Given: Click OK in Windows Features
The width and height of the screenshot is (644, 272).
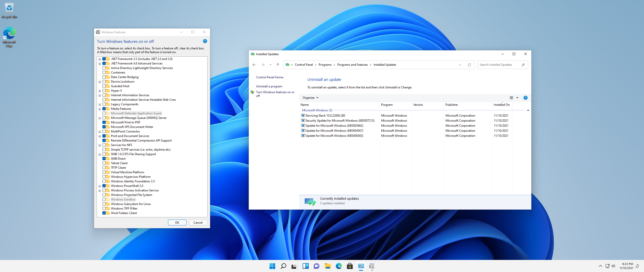Looking at the screenshot, I should point(177,223).
